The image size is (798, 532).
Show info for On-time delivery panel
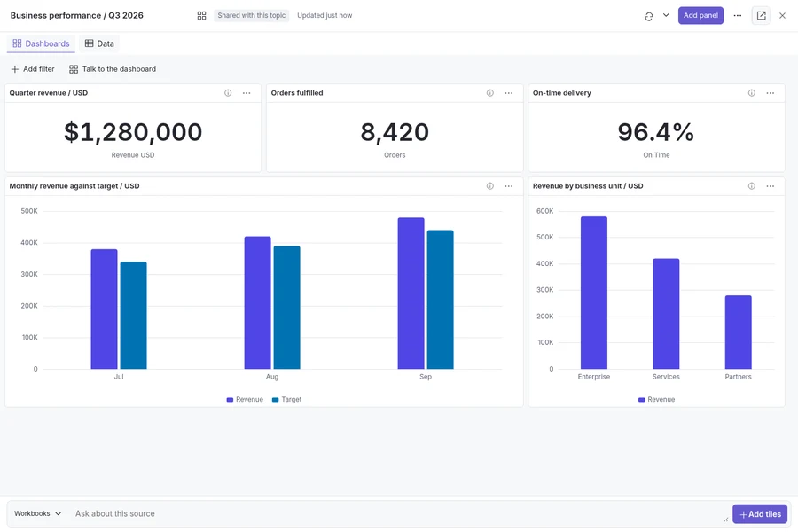coord(751,93)
